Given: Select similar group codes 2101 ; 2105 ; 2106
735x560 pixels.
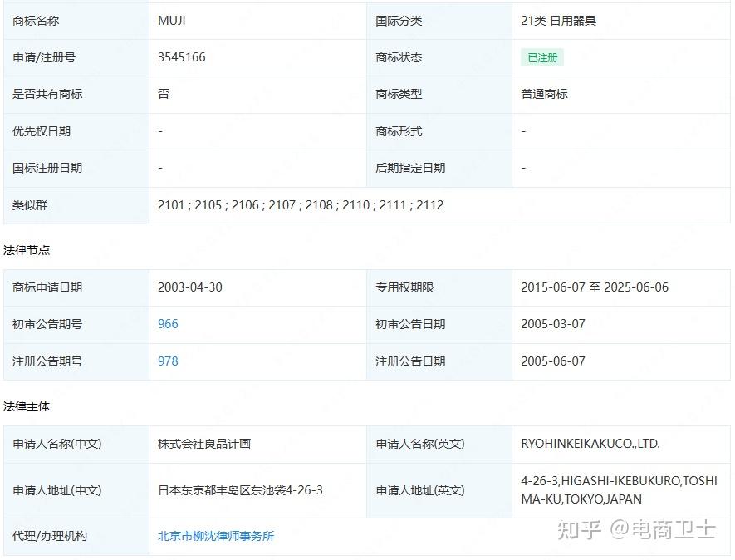Looking at the screenshot, I should tap(208, 205).
